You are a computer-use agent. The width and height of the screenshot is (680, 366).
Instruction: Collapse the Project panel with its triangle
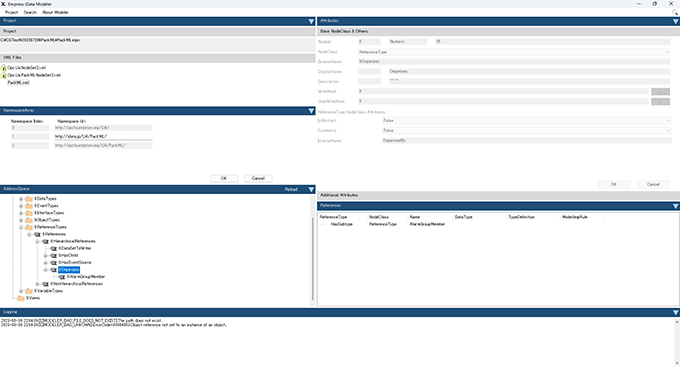(x=311, y=21)
